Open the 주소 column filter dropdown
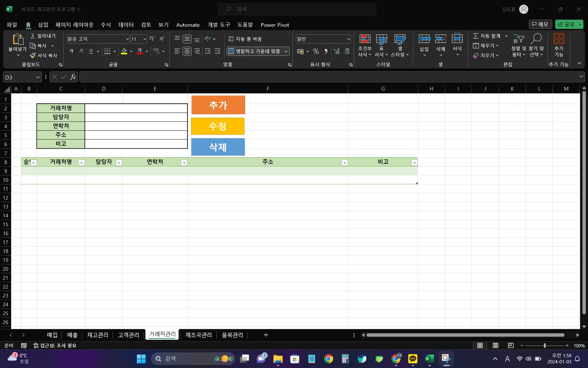The width and height of the screenshot is (588, 368). pos(345,163)
